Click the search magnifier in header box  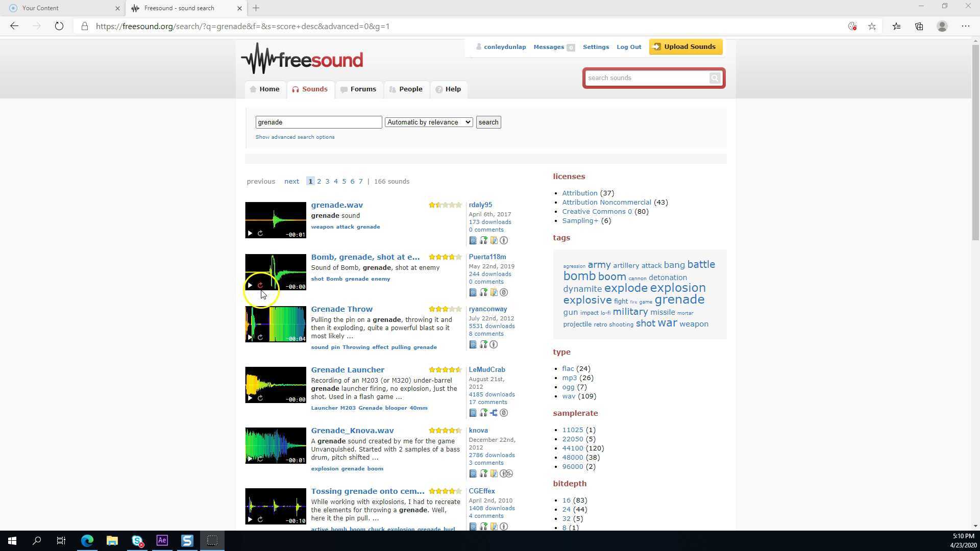(x=715, y=78)
